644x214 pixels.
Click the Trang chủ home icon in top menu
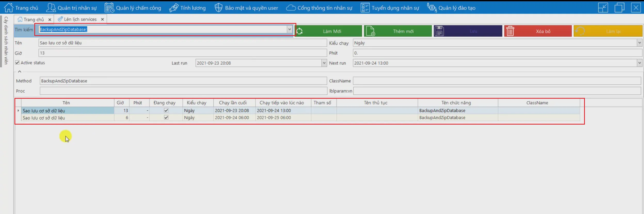(x=9, y=7)
